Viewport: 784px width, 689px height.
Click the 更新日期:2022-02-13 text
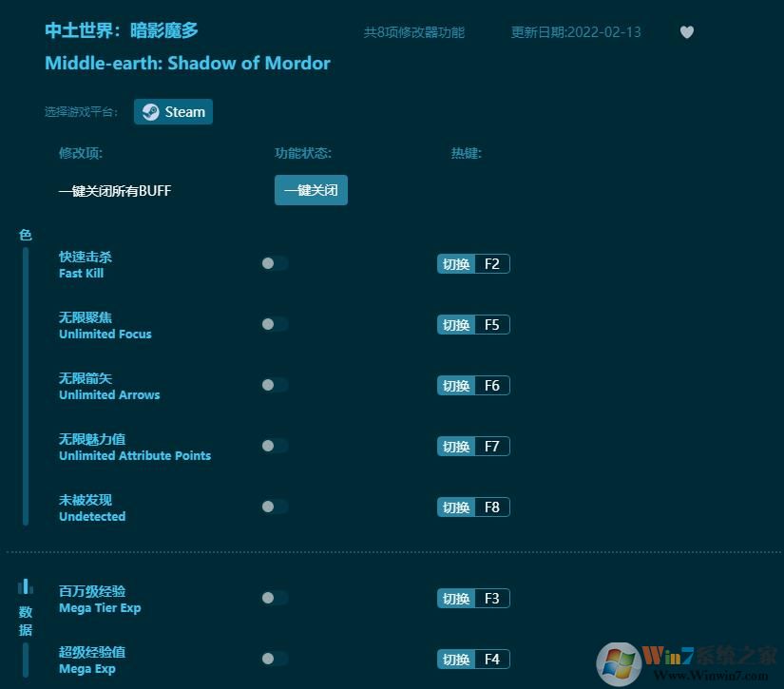coord(576,32)
